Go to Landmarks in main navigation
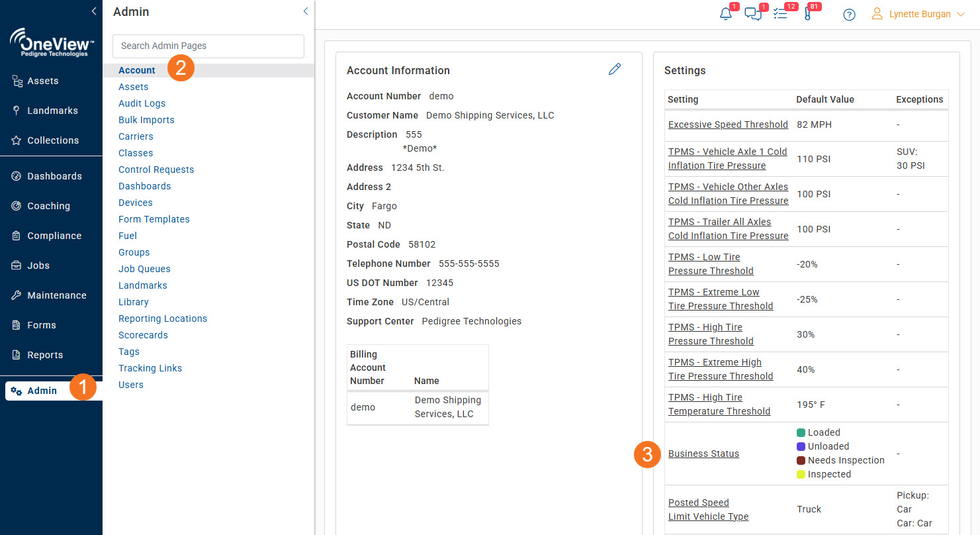This screenshot has width=980, height=535. [x=51, y=111]
